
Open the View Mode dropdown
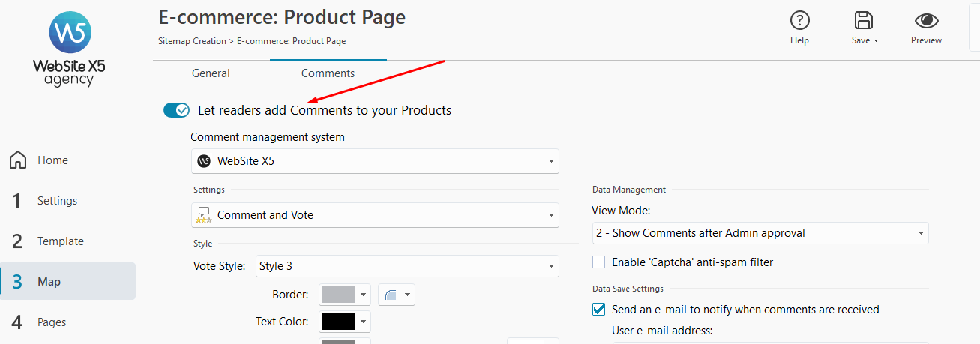point(760,233)
